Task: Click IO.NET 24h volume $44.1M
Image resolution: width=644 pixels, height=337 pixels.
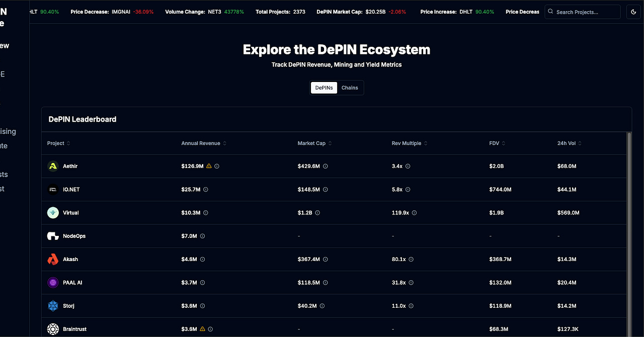Action: click(x=567, y=190)
